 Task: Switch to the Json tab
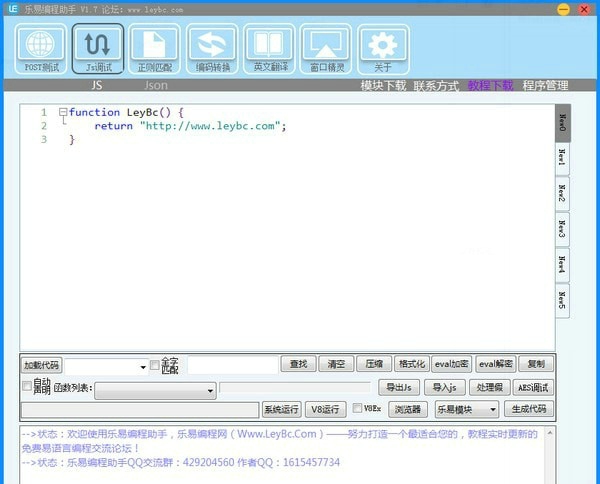(156, 86)
